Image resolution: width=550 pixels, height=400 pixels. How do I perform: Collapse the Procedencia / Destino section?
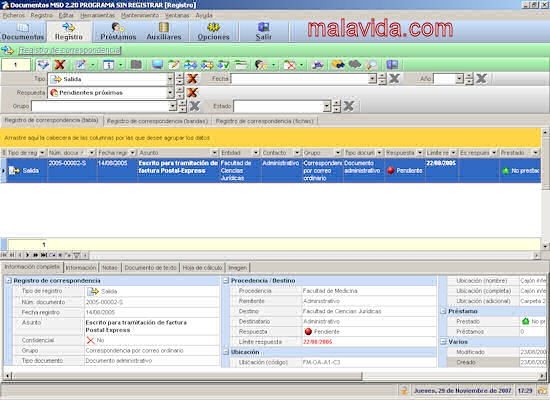tap(226, 281)
